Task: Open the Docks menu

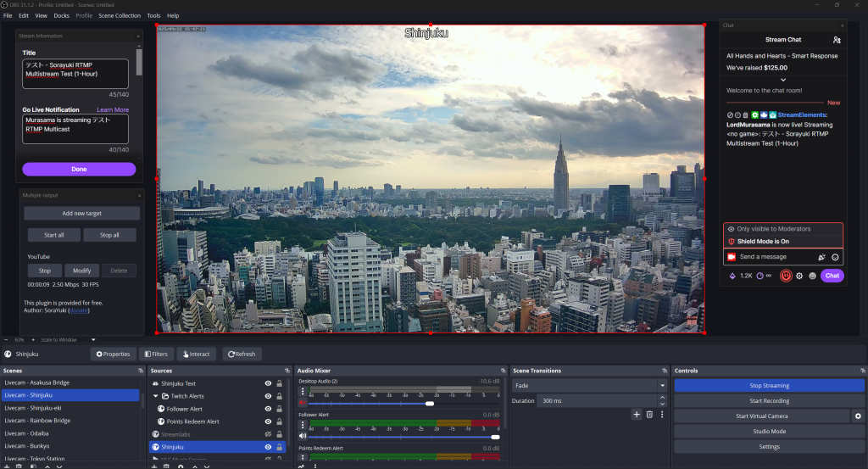Action: [x=61, y=15]
